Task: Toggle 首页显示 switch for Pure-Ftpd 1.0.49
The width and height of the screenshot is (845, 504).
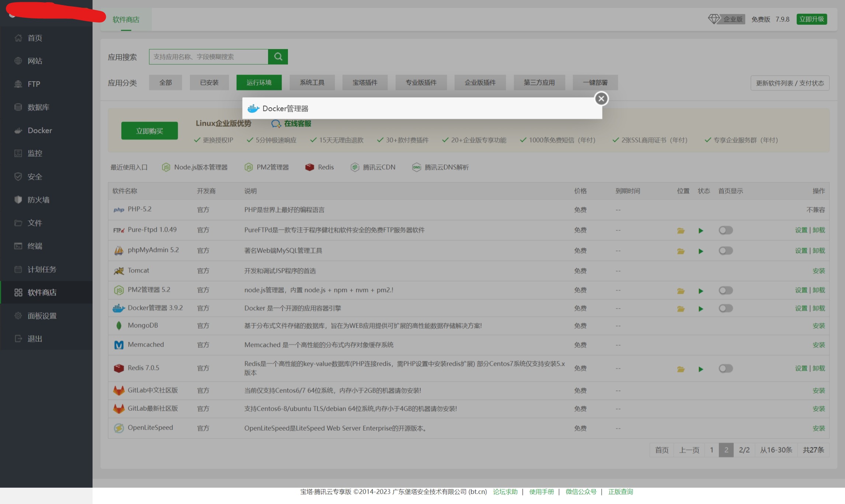Action: (x=726, y=230)
